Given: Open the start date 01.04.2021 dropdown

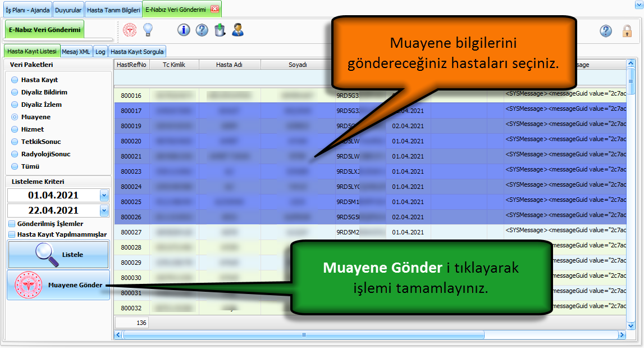Looking at the screenshot, I should [104, 196].
